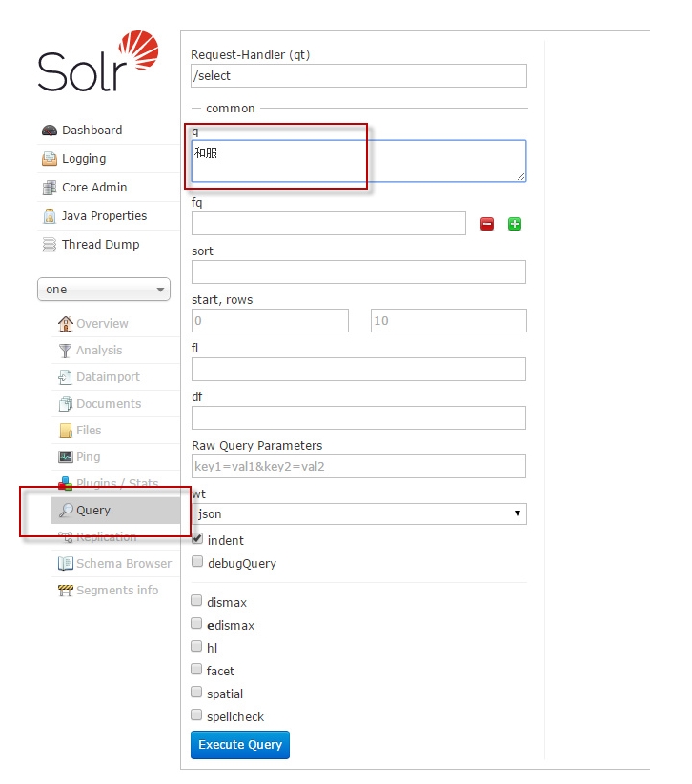Go to the Overview link
The height and width of the screenshot is (784, 692).
(x=102, y=324)
